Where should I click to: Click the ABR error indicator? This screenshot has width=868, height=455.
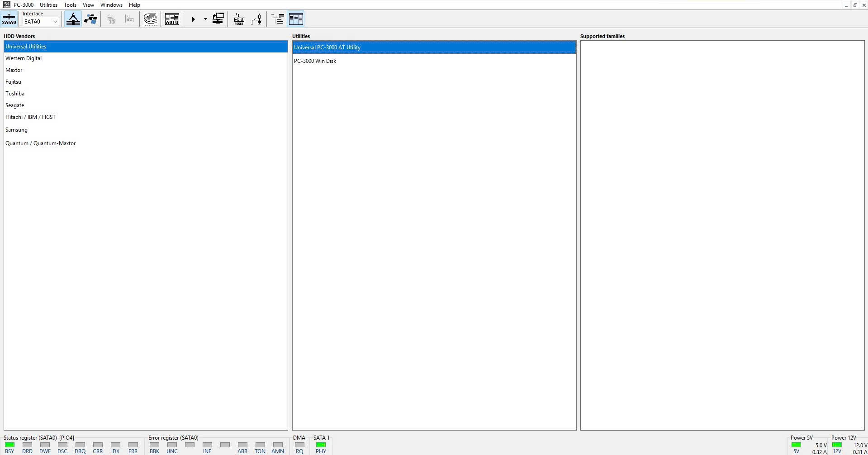click(242, 445)
